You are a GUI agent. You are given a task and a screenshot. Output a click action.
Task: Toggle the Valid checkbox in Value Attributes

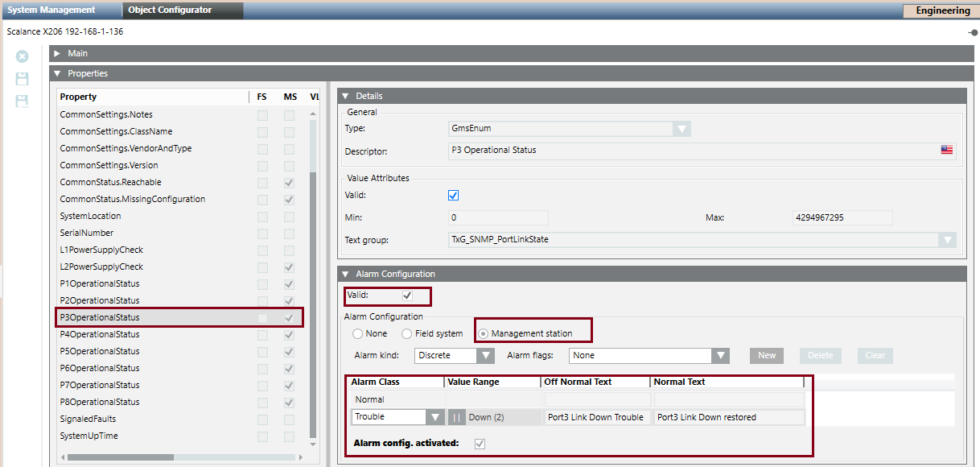tap(453, 196)
